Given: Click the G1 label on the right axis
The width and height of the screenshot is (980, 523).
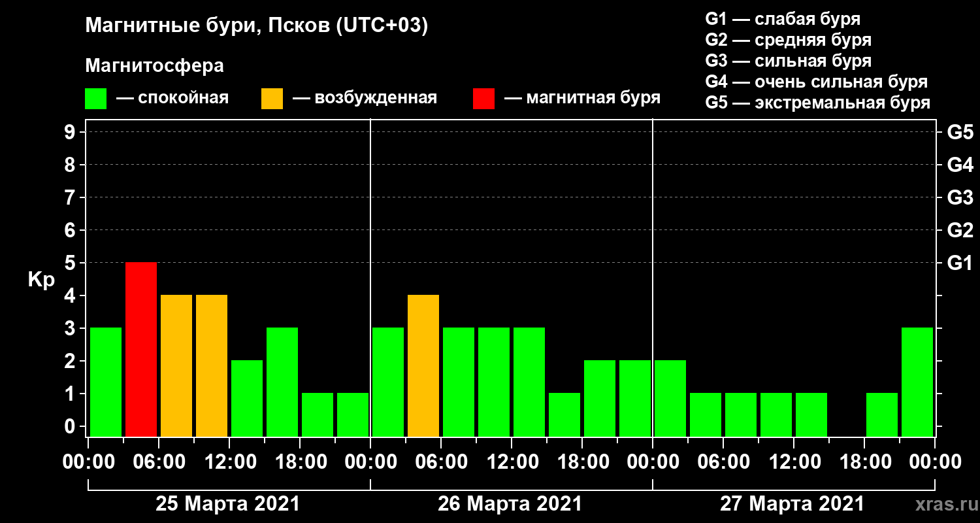Looking at the screenshot, I should (960, 263).
